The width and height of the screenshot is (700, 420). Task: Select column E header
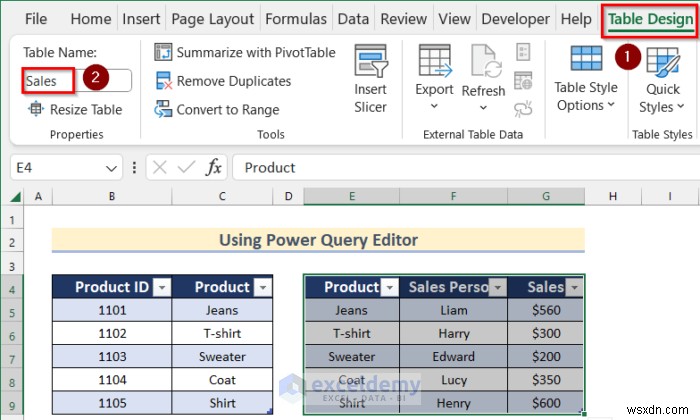(352, 196)
